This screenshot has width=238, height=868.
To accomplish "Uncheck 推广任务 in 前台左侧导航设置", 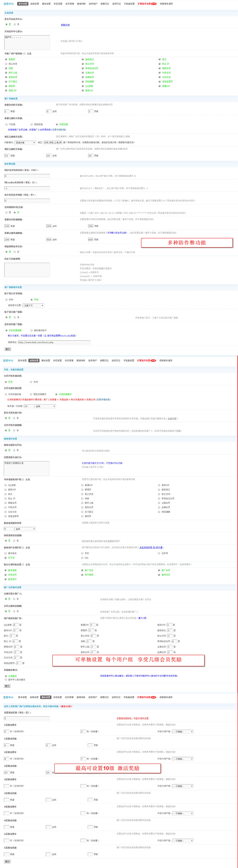I will click(x=82, y=570).
